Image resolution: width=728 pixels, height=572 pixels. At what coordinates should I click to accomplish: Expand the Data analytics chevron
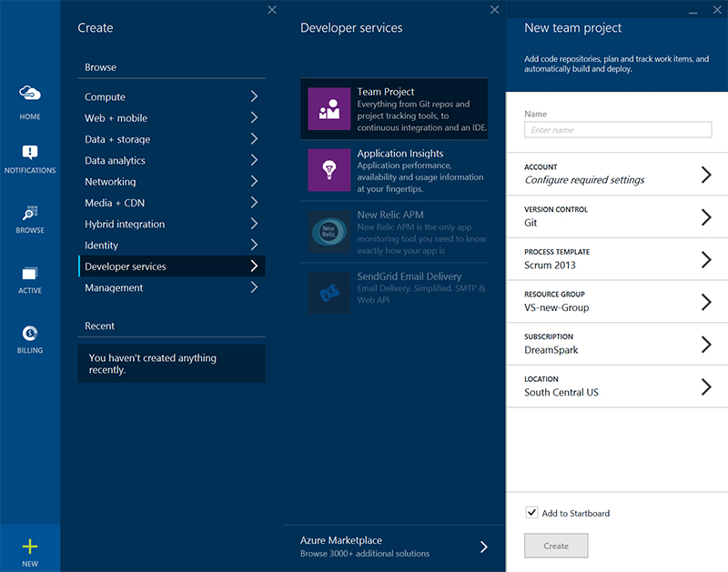click(x=254, y=160)
